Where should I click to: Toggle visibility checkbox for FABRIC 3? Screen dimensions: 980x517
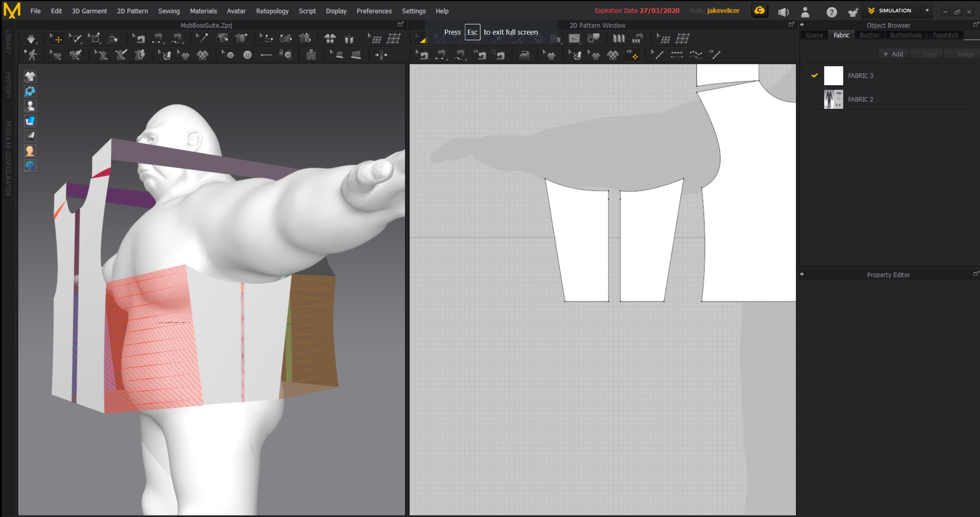pyautogui.click(x=815, y=75)
